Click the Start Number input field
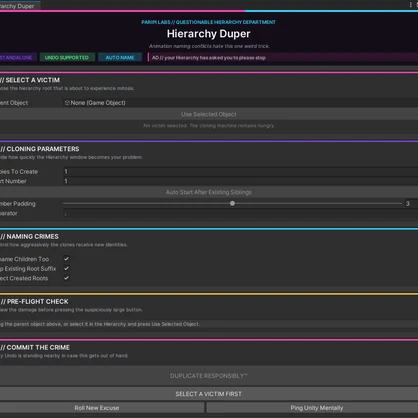The height and width of the screenshot is (418, 418). (240, 181)
